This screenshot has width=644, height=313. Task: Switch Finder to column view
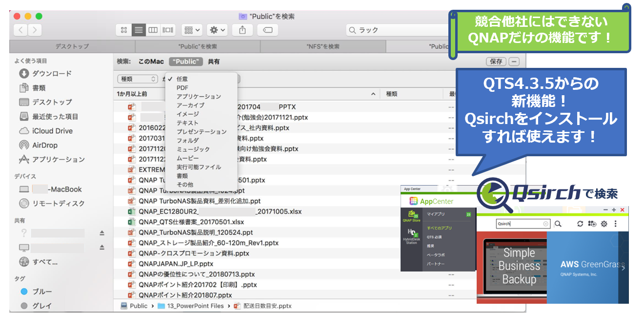coord(153,30)
